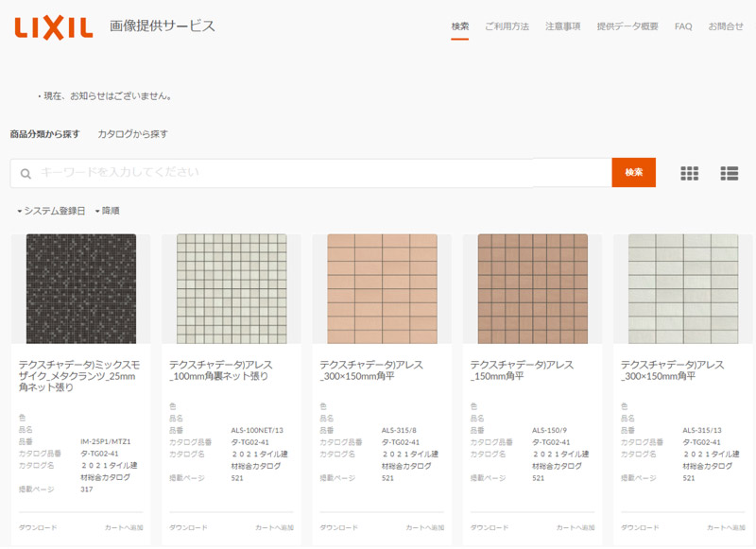This screenshot has width=756, height=549.
Task: Click ダウンロード on the ALS-315/13 card
Action: (x=640, y=528)
